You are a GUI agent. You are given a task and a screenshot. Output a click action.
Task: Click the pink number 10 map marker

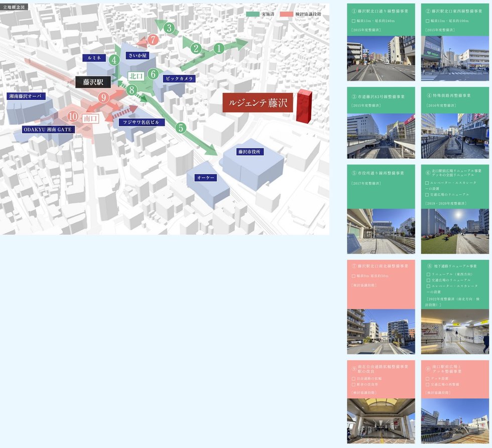click(x=73, y=117)
